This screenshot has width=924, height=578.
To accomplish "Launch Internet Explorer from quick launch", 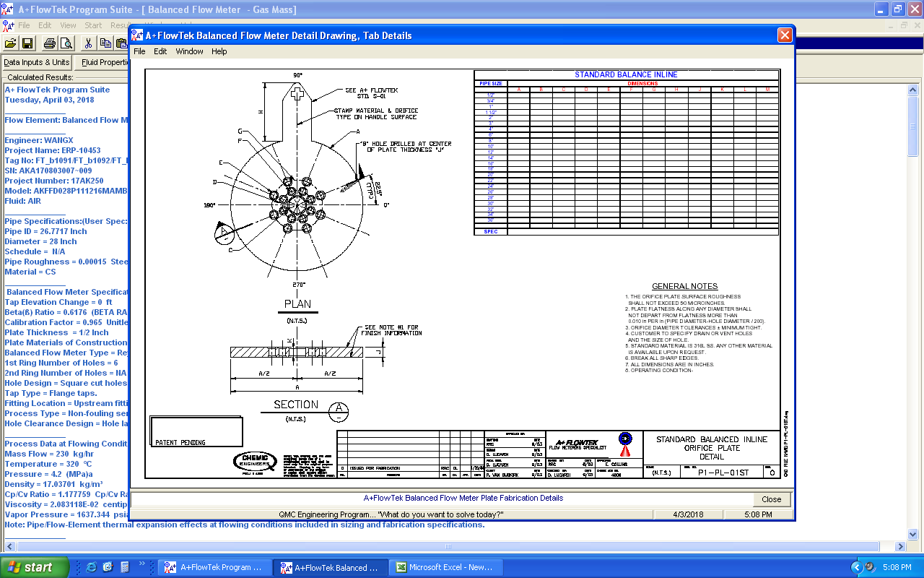I will 92,567.
